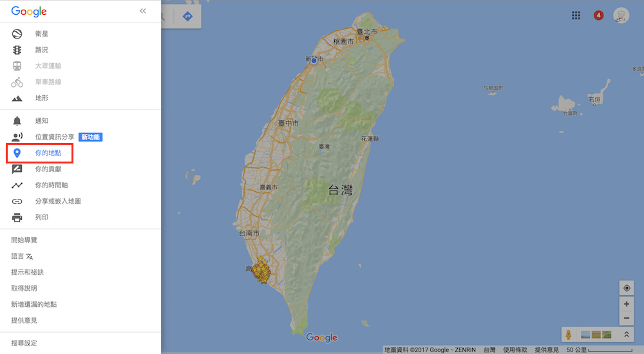Click the notification bell icon
This screenshot has height=354, width=644.
point(17,121)
